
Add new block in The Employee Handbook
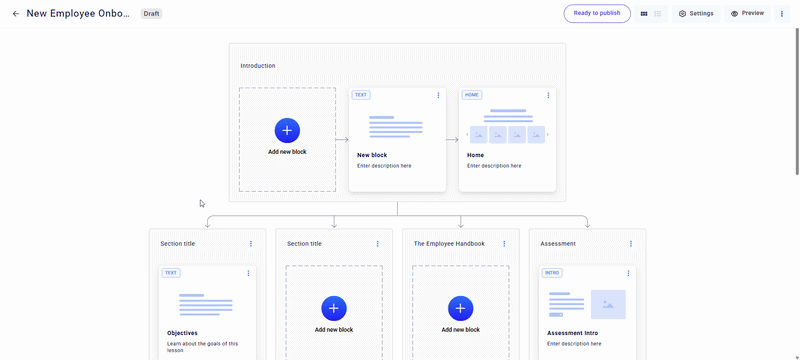(x=461, y=308)
